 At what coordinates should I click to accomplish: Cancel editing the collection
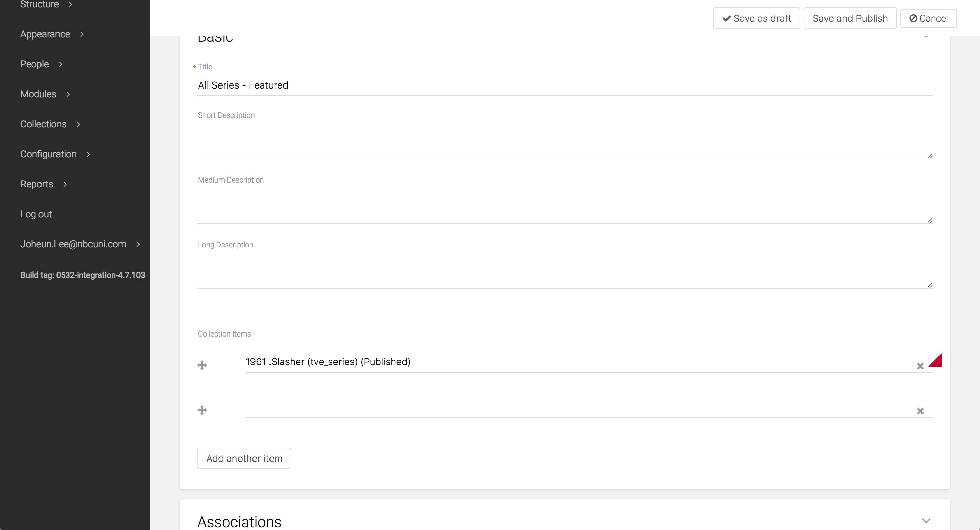[x=928, y=18]
